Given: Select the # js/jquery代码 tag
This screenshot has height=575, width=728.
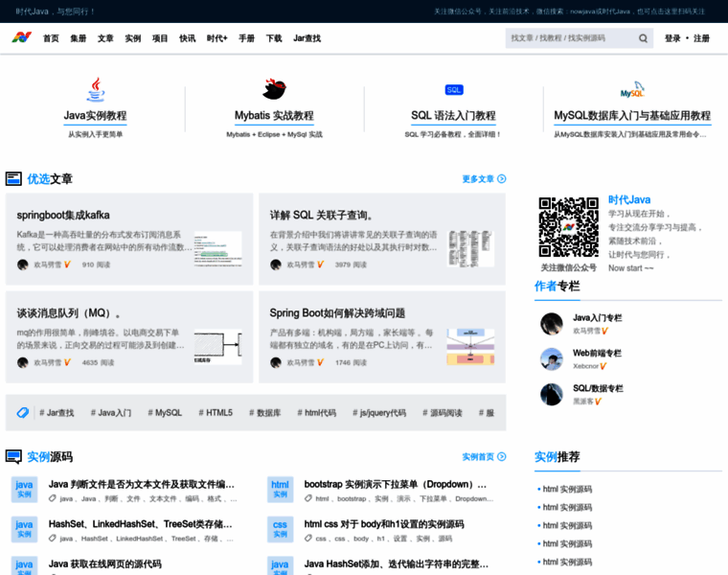Looking at the screenshot, I should (379, 412).
